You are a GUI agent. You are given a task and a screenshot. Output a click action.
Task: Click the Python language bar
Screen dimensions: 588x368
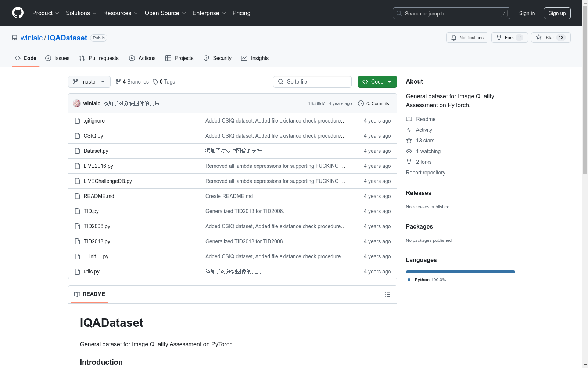pos(460,272)
